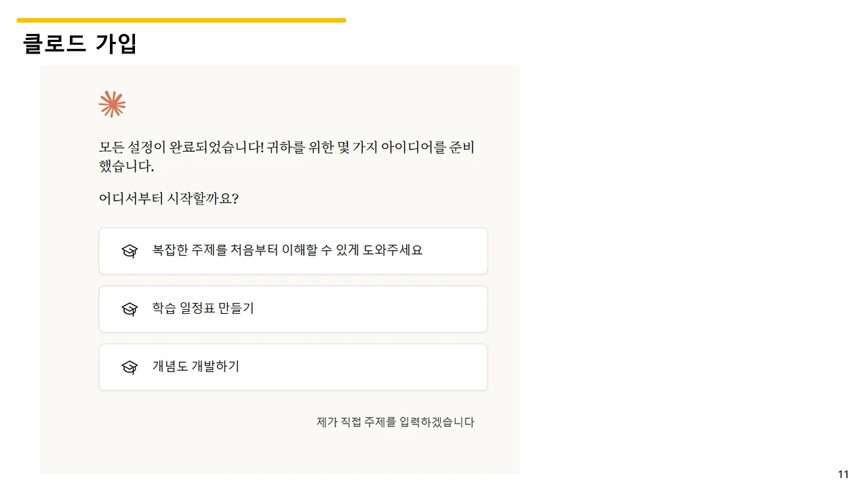Select the orange Claude sunburst symbol

(x=112, y=103)
